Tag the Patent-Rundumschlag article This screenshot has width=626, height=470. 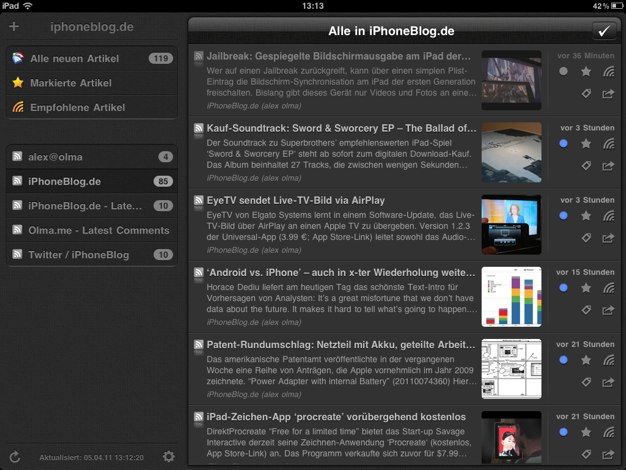tap(586, 382)
